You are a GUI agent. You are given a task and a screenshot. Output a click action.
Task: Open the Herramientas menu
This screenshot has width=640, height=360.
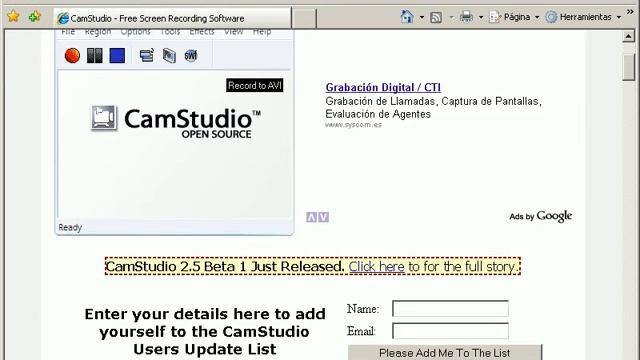coord(583,17)
